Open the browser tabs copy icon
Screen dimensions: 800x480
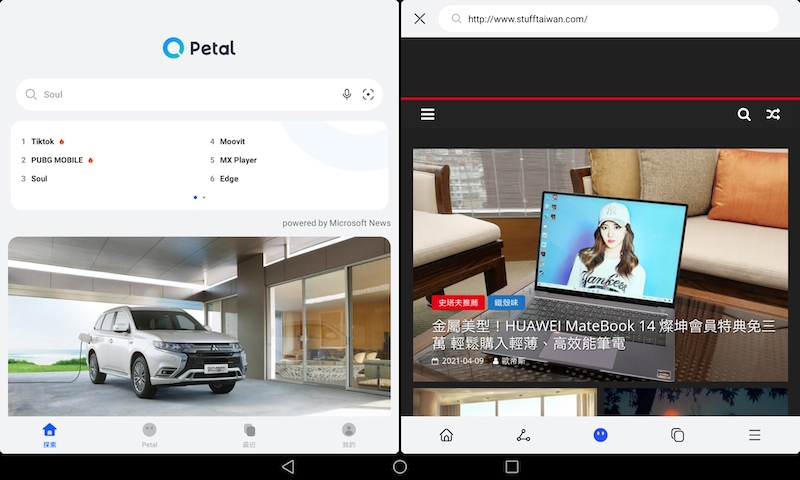[x=677, y=435]
